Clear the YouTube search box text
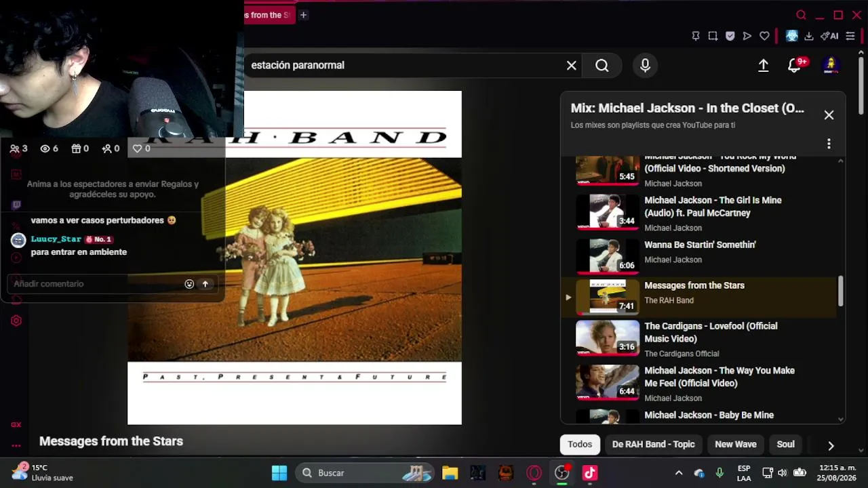Screen dimensions: 868x488 click(x=572, y=65)
